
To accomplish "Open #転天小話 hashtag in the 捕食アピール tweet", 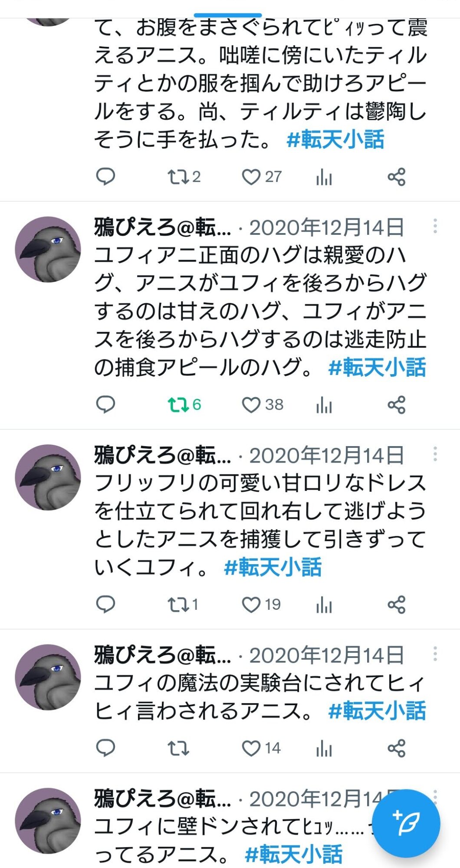I will click(377, 368).
